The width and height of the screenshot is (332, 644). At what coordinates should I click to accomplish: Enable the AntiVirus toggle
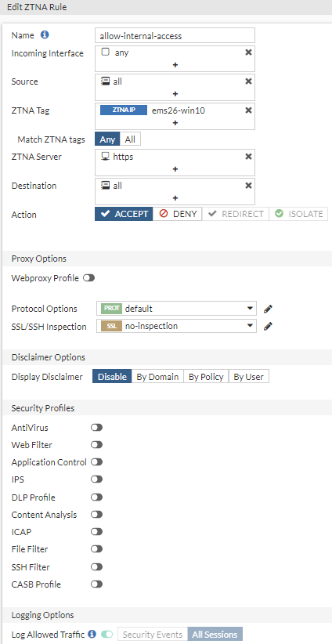[97, 428]
